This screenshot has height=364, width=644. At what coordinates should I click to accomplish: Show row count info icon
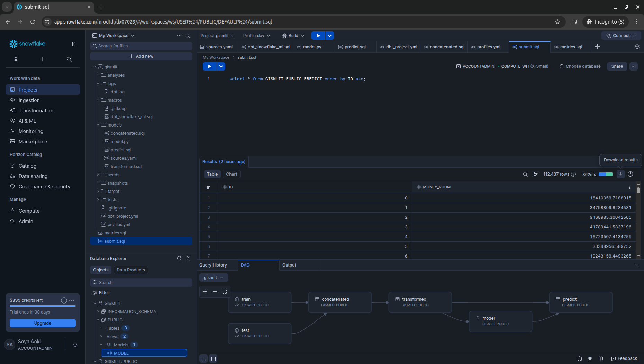(573, 174)
